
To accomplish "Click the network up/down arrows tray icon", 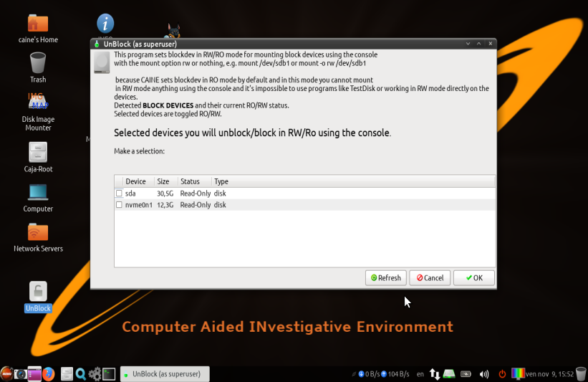I will [435, 374].
